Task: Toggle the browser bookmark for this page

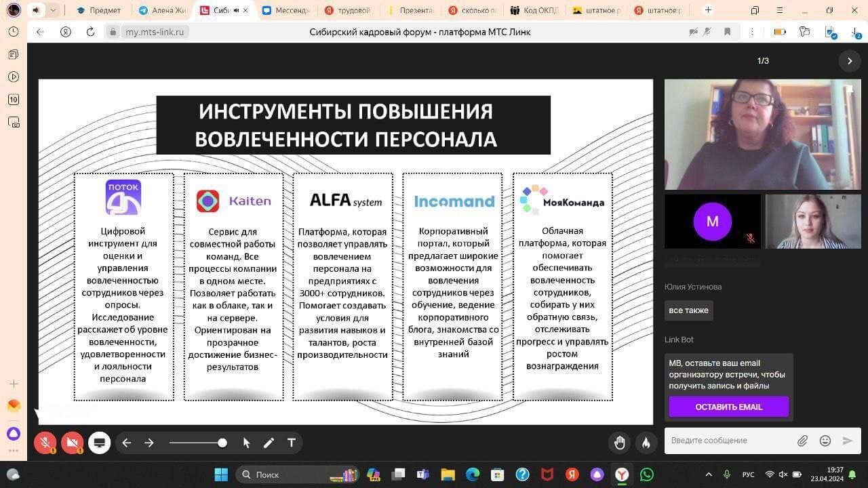Action: click(727, 32)
